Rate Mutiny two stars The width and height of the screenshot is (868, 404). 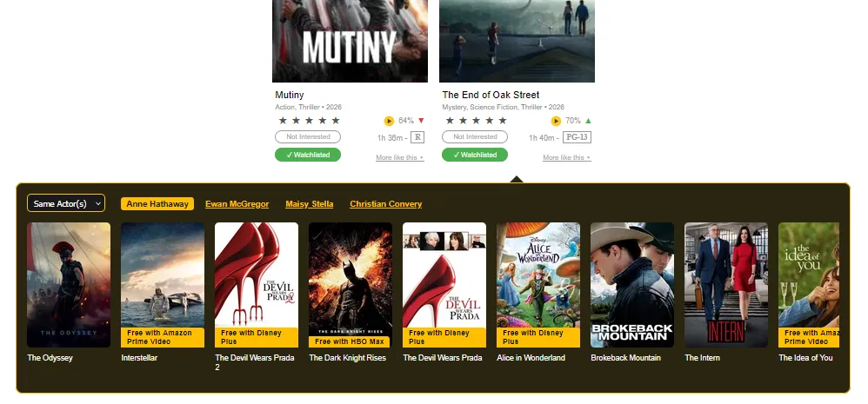click(x=297, y=121)
